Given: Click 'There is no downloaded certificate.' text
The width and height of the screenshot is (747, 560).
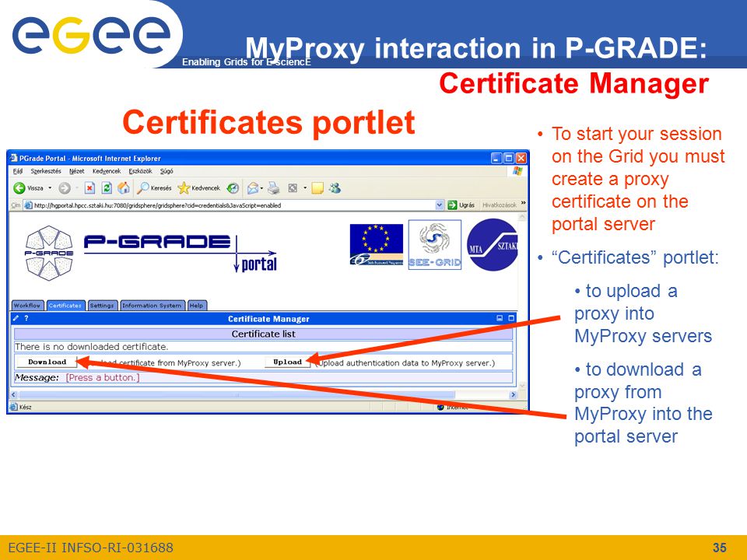Looking at the screenshot, I should [x=92, y=347].
